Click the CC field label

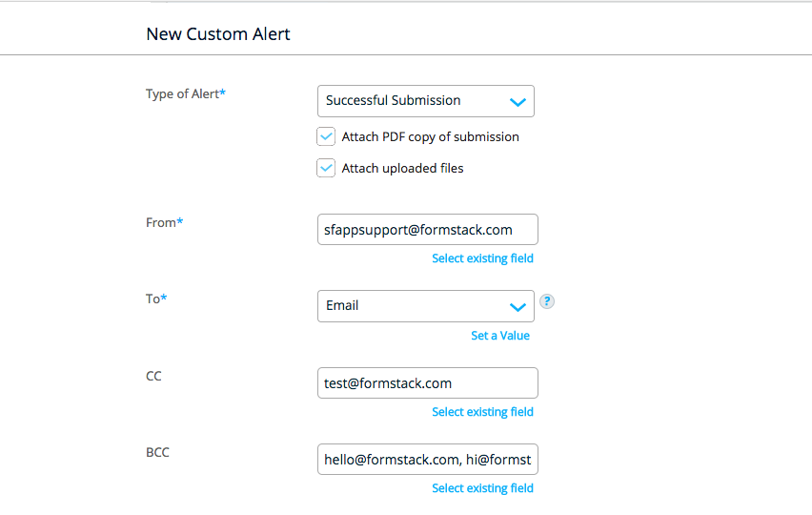tap(153, 376)
